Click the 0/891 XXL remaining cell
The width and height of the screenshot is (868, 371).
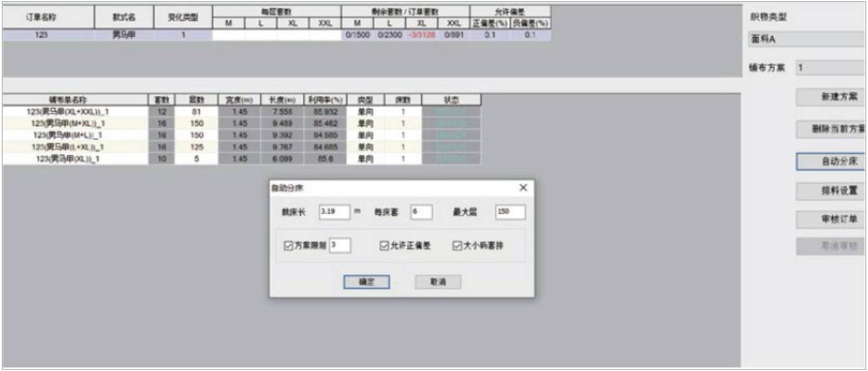click(453, 36)
